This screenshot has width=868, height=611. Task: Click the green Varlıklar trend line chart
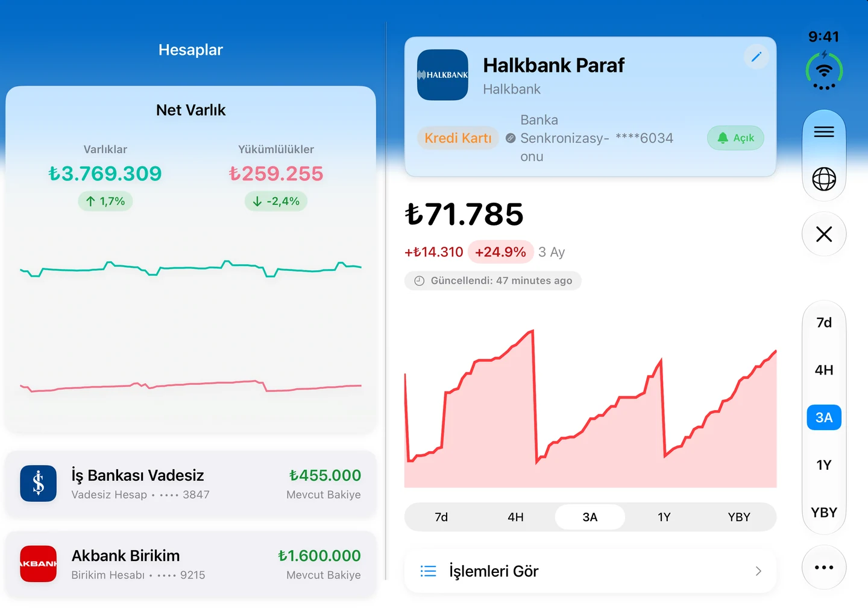[x=190, y=268]
